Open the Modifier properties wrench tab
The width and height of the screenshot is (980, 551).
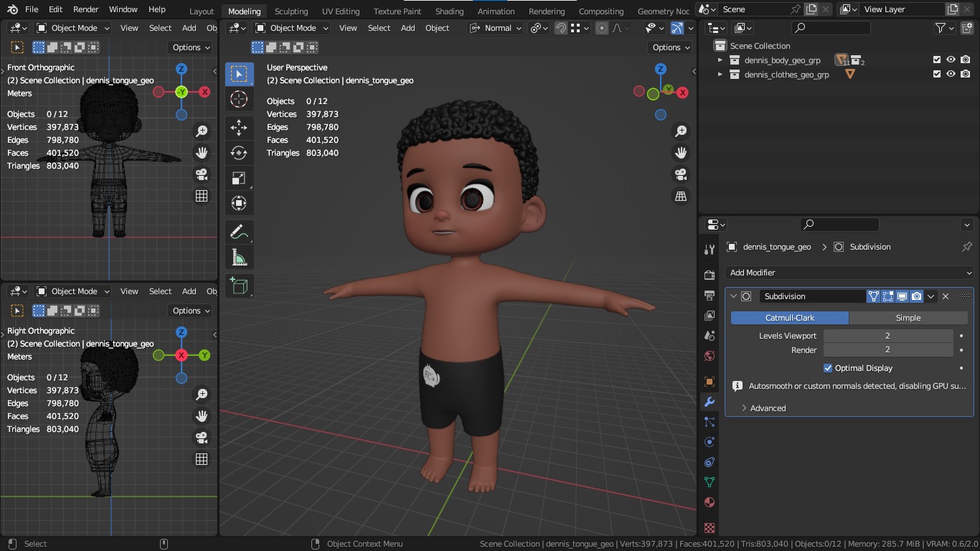pyautogui.click(x=710, y=402)
